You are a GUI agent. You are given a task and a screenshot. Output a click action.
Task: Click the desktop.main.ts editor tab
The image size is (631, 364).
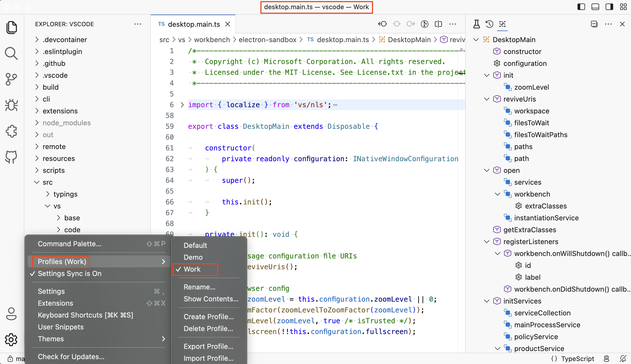tap(193, 24)
